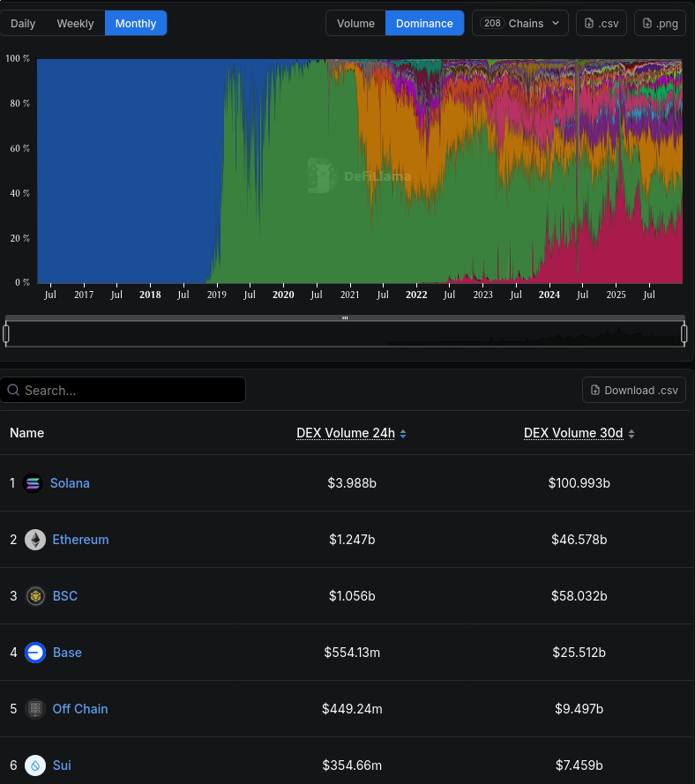Open the Sui chain link
This screenshot has width=695, height=784.
coord(62,765)
